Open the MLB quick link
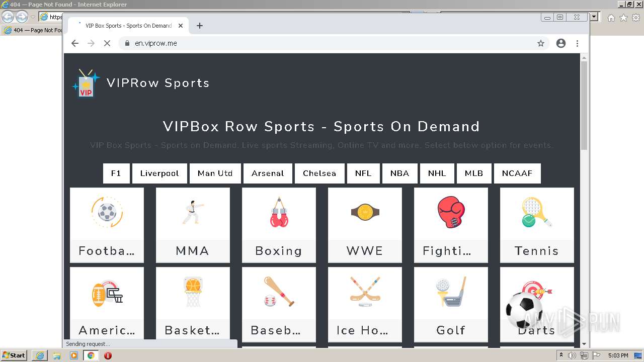644x362 pixels. [x=474, y=173]
